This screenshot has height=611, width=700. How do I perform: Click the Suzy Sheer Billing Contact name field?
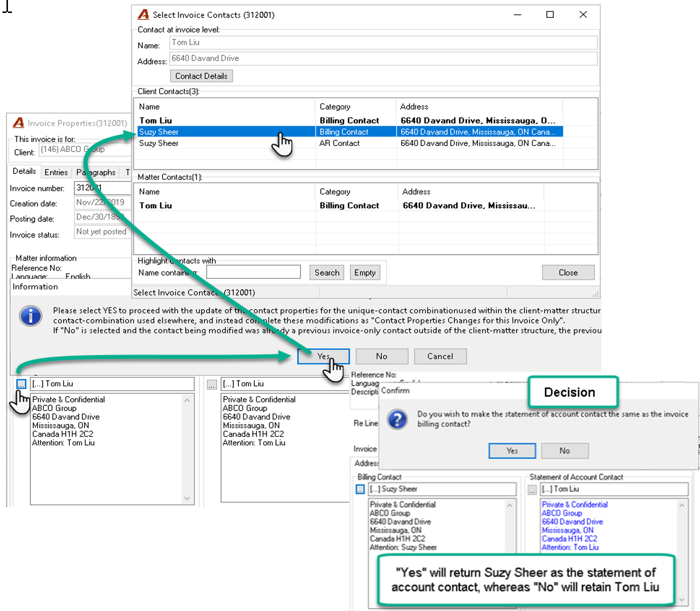tap(442, 489)
